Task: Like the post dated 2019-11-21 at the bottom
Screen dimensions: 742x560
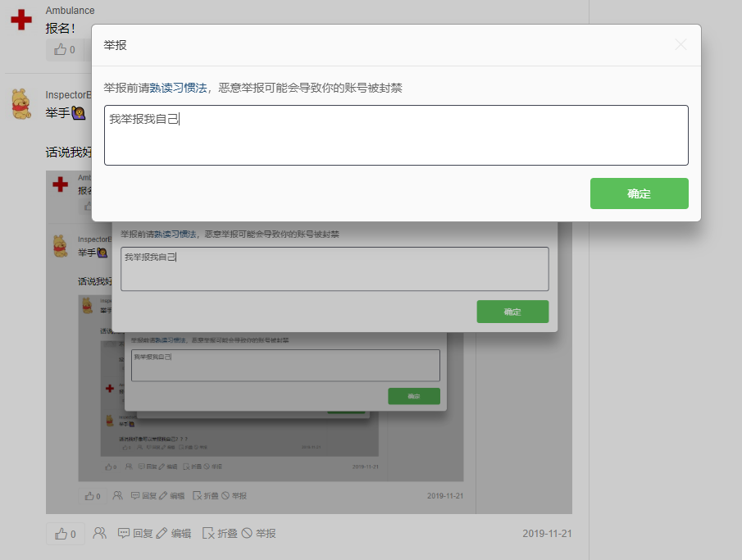Action: pos(66,534)
